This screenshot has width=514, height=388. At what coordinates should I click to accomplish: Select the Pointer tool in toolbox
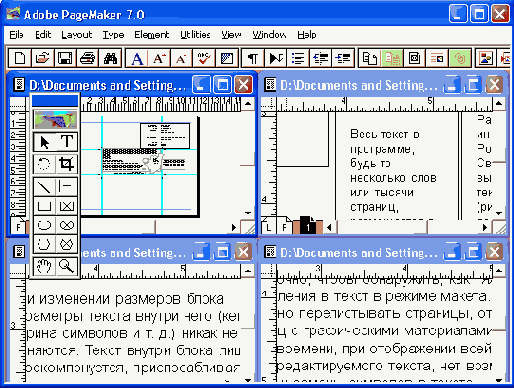44,142
